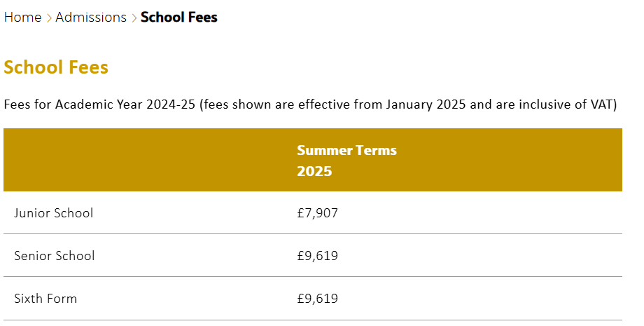Select the £7,907 Junior School fee

[x=318, y=213]
